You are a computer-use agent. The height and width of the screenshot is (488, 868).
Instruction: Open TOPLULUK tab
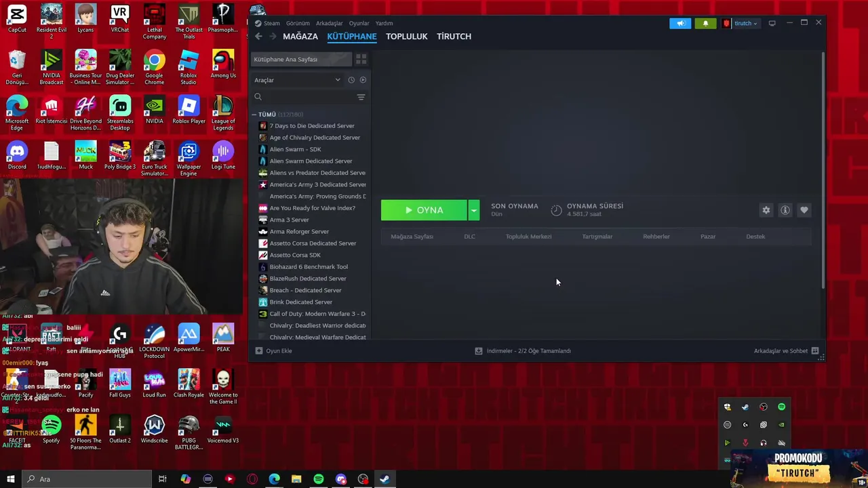pos(407,37)
